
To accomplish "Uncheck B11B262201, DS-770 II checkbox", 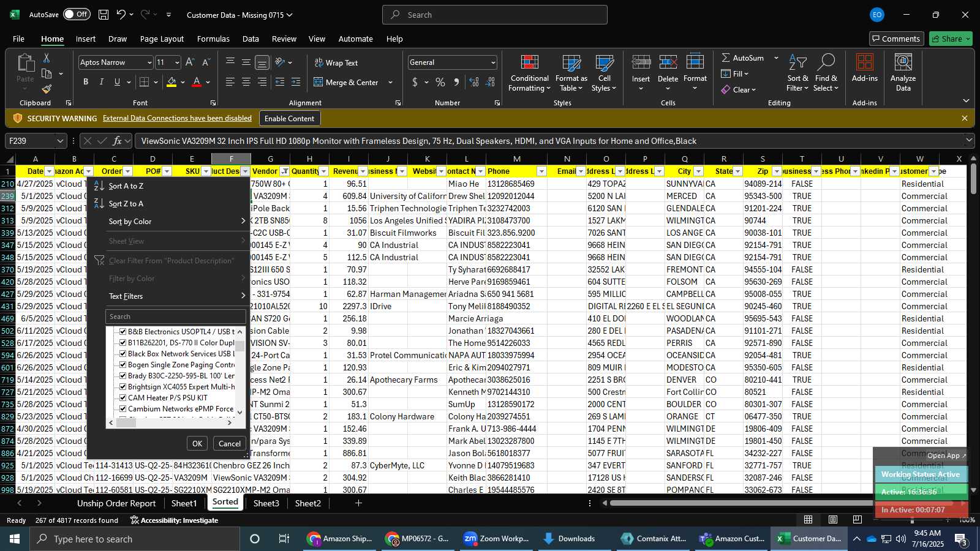I will coord(123,343).
